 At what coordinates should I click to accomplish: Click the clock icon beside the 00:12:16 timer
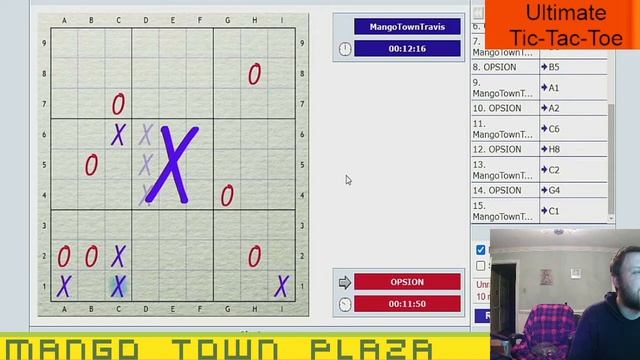coord(345,49)
